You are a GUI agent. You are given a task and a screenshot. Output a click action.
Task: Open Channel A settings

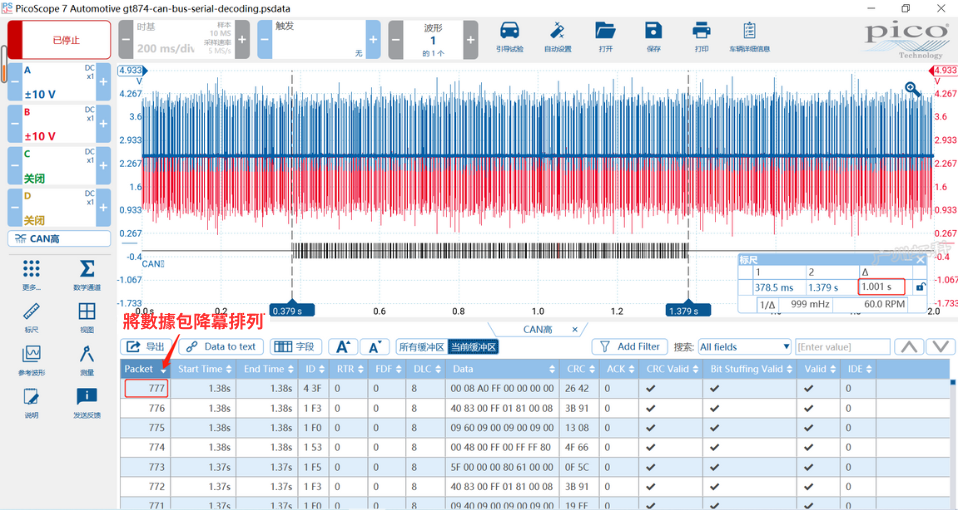[59, 82]
